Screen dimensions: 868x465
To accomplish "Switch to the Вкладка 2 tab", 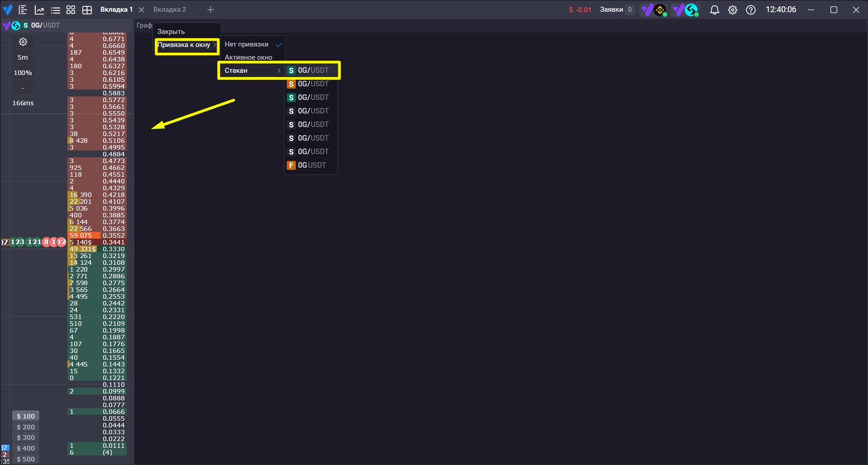I will (170, 9).
